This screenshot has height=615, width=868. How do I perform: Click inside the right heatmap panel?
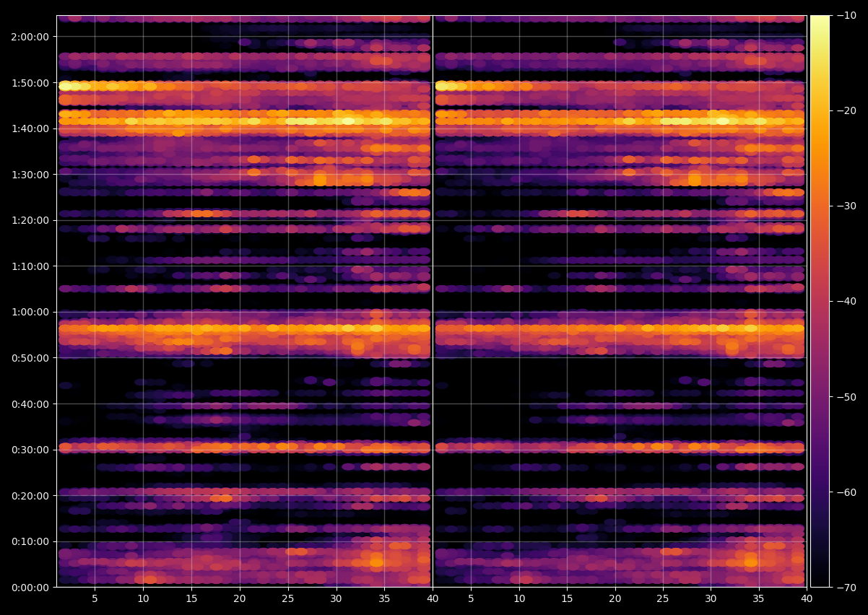pos(620,301)
